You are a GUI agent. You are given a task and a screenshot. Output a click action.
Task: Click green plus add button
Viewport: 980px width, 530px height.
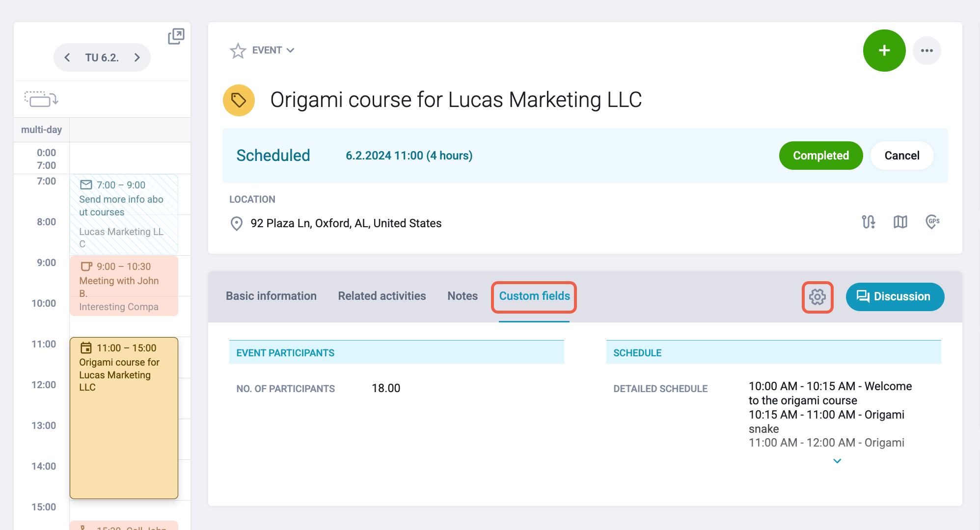coord(884,51)
